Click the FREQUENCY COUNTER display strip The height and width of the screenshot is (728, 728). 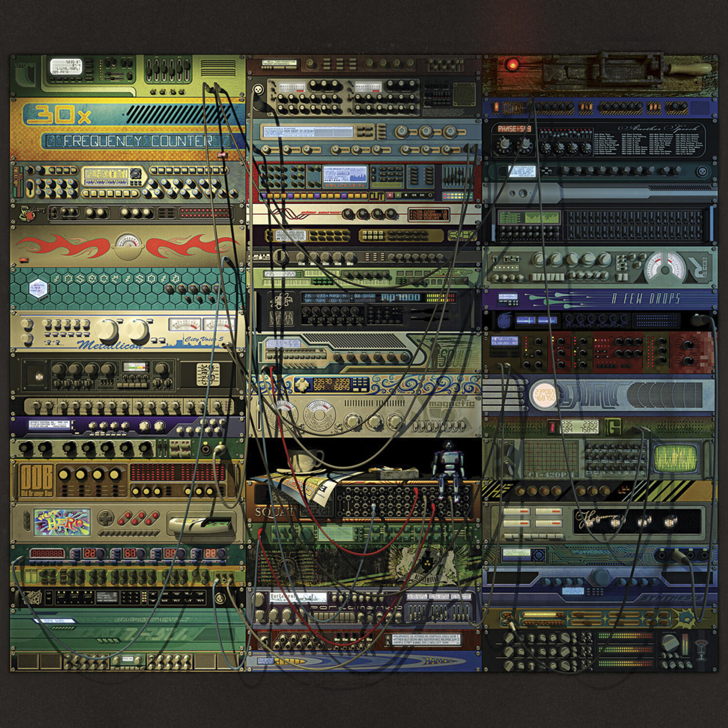click(136, 141)
